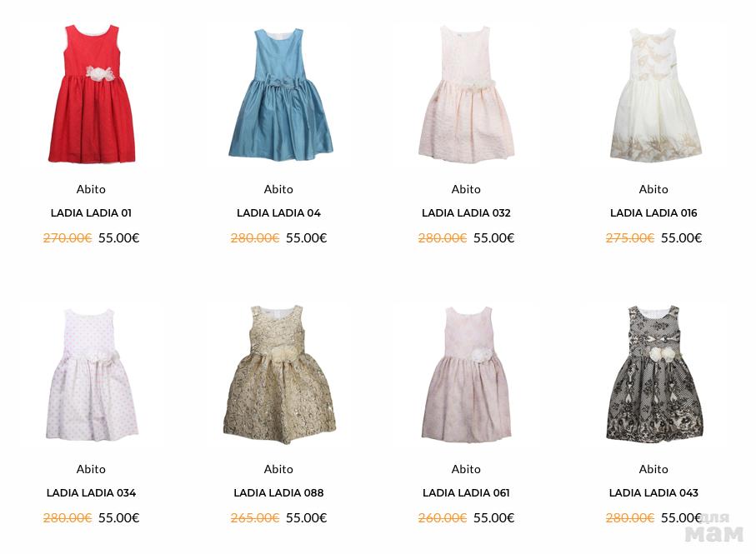Open the LADIA LADIA 061 product link
The height and width of the screenshot is (554, 756).
click(x=466, y=493)
